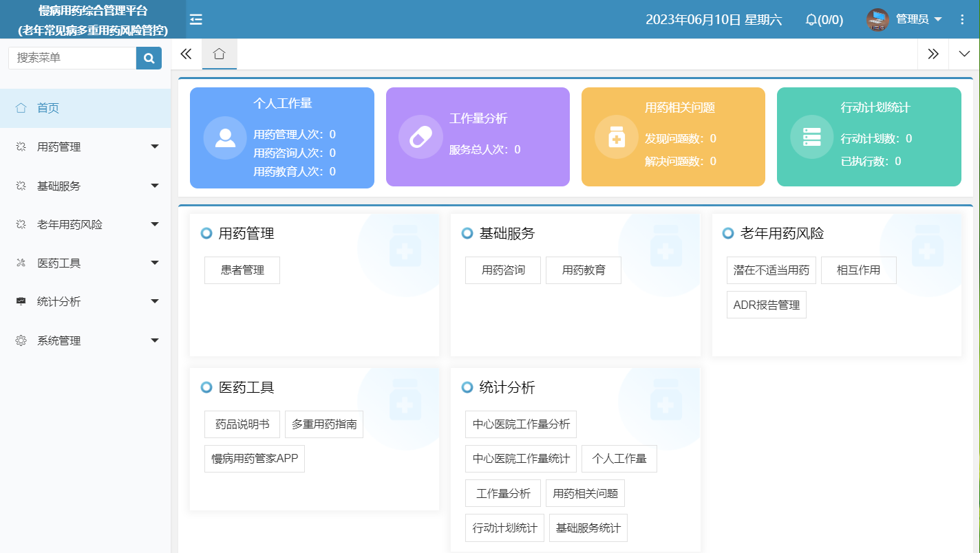Open 相互作用 button
Image resolution: width=980 pixels, height=553 pixels.
[859, 270]
